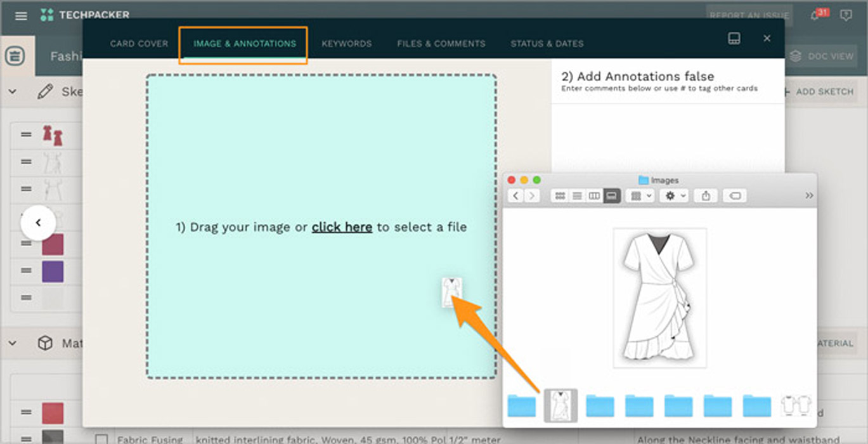Select the dress file thumbnail in Finder strip
This screenshot has height=444, width=868.
[560, 406]
